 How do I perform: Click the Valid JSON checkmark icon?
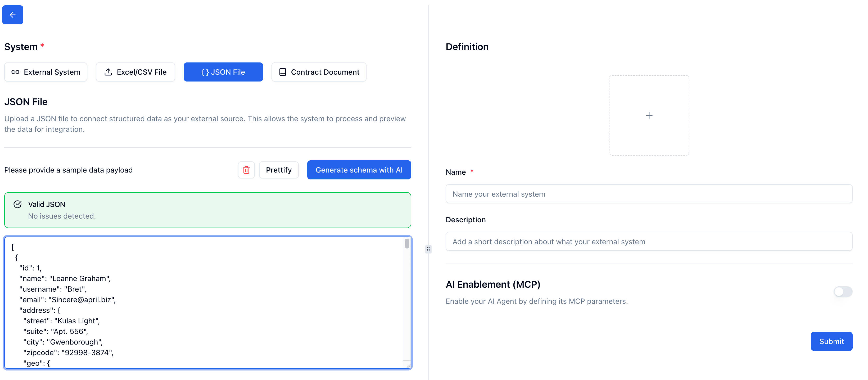point(17,204)
